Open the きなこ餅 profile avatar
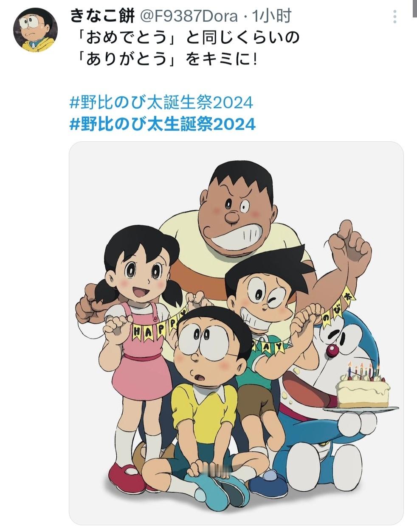The image size is (417, 532). pyautogui.click(x=35, y=30)
